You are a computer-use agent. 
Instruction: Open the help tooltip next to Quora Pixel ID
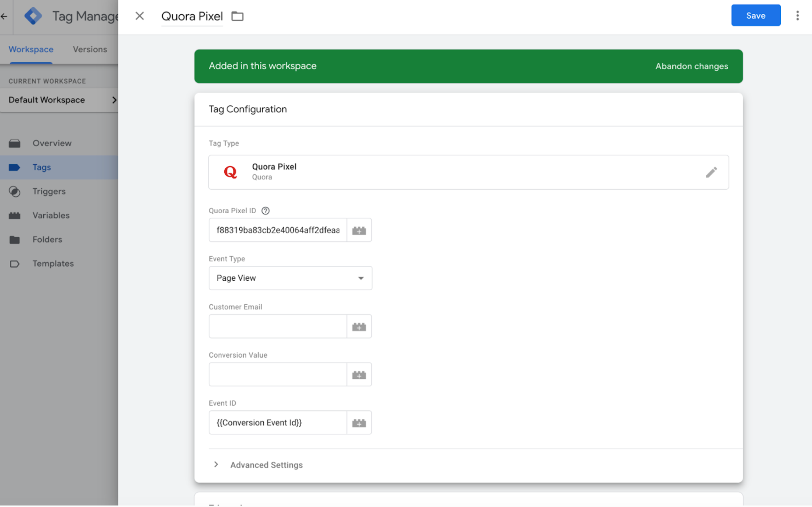[x=266, y=211]
